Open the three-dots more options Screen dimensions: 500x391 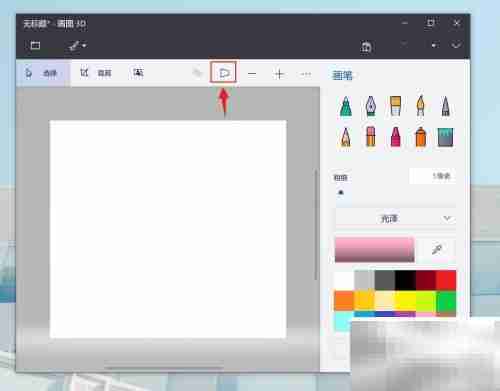pos(306,74)
